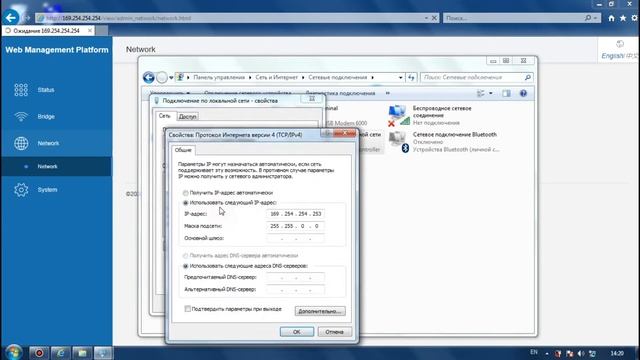
Task: Select Сетевое подключение Bluetooth connection icon
Action: pyautogui.click(x=398, y=142)
